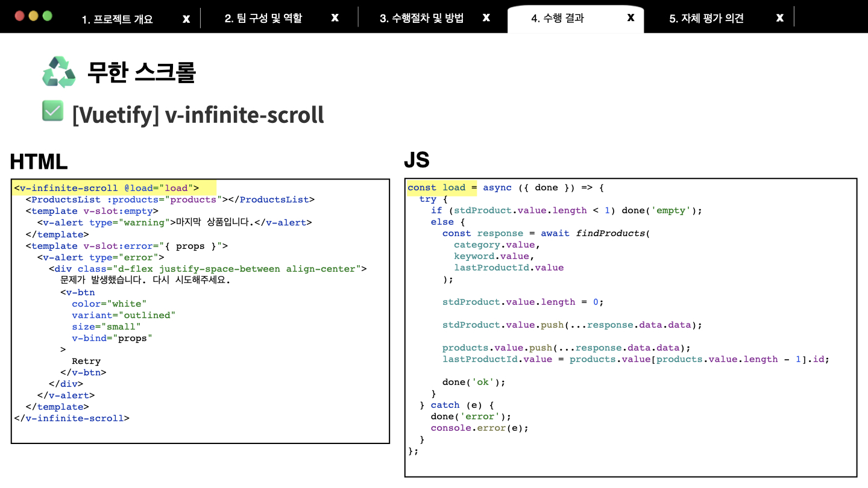
Task: Click the green checkmark icon beside Vuetify heading
Action: coord(53,110)
